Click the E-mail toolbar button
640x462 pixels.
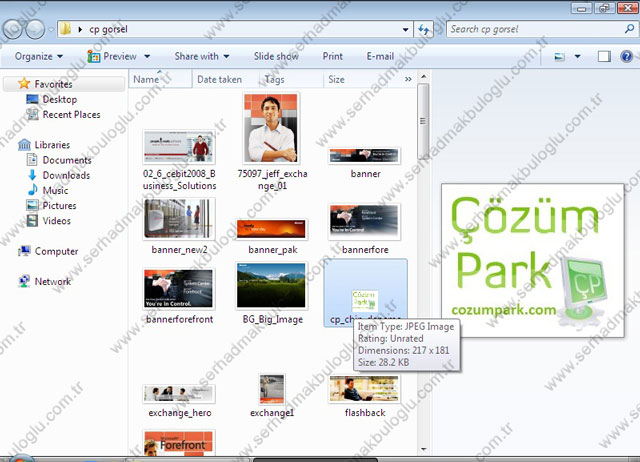(380, 56)
